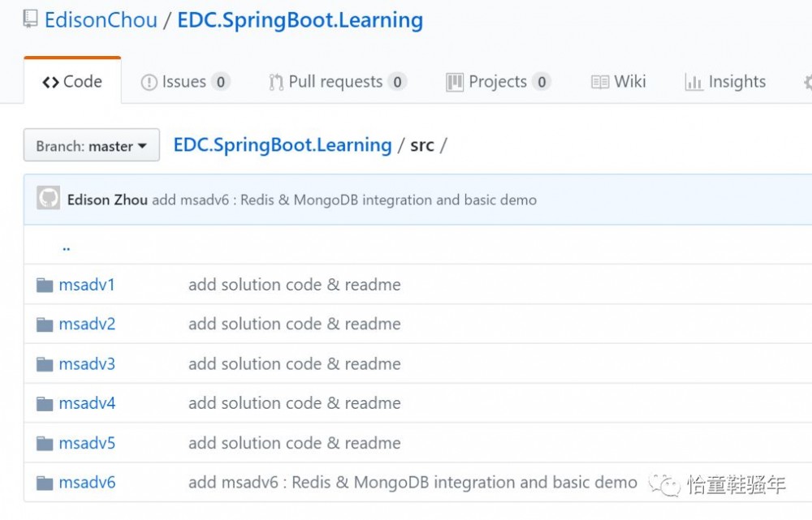Switch to the Wiki tab
Screen dimensions: 812x520
(631, 81)
